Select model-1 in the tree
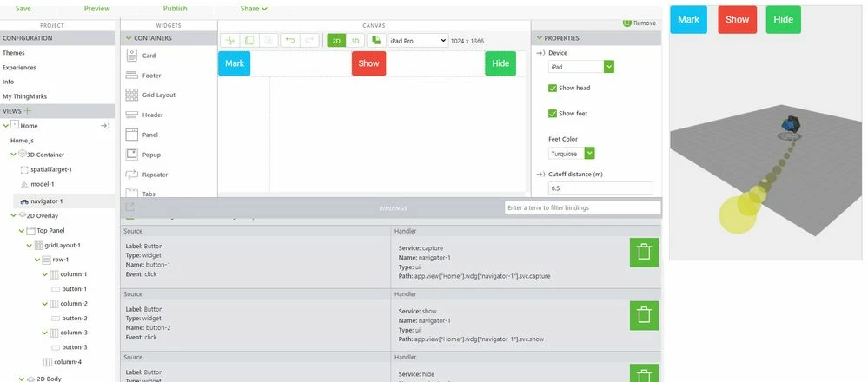 (42, 184)
